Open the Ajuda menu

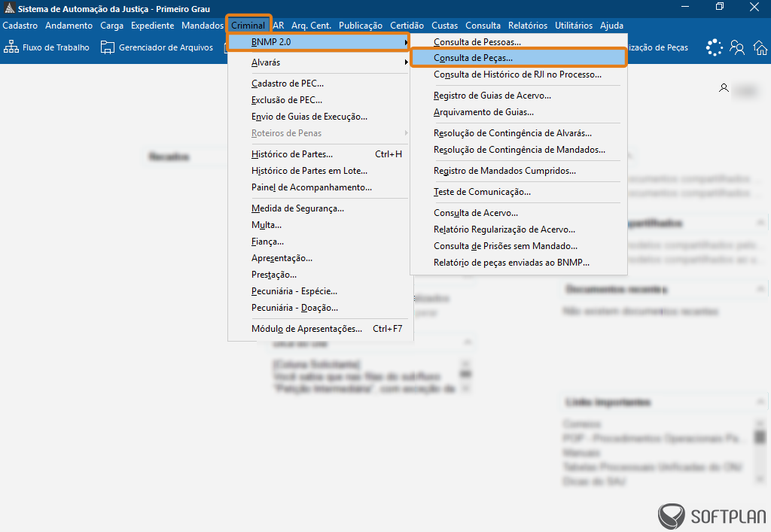[611, 26]
